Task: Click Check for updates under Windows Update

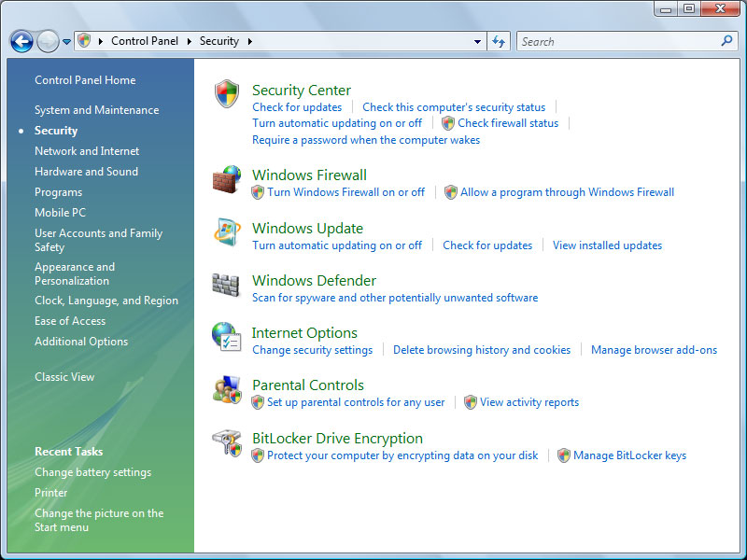Action: click(487, 245)
